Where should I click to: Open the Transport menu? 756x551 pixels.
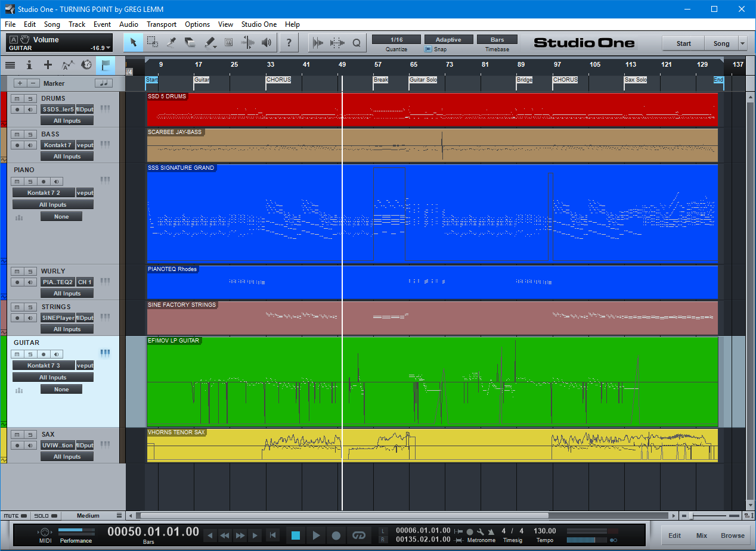coord(162,24)
